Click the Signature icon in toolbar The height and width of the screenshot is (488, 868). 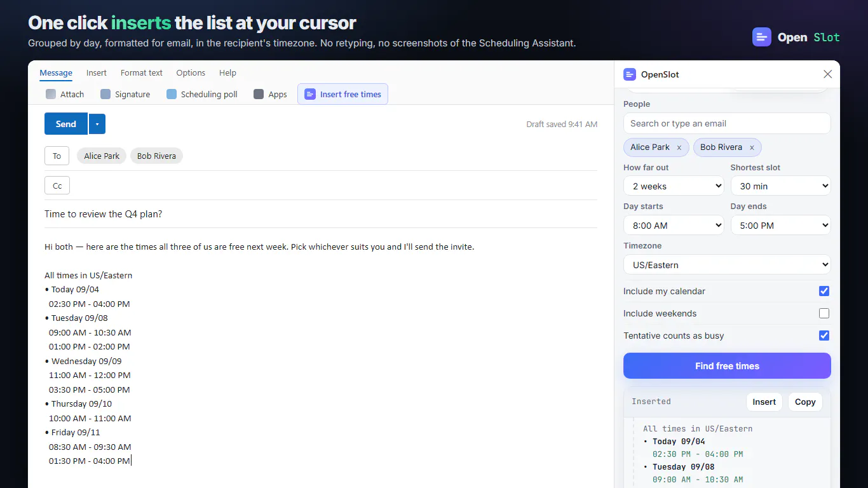[105, 94]
